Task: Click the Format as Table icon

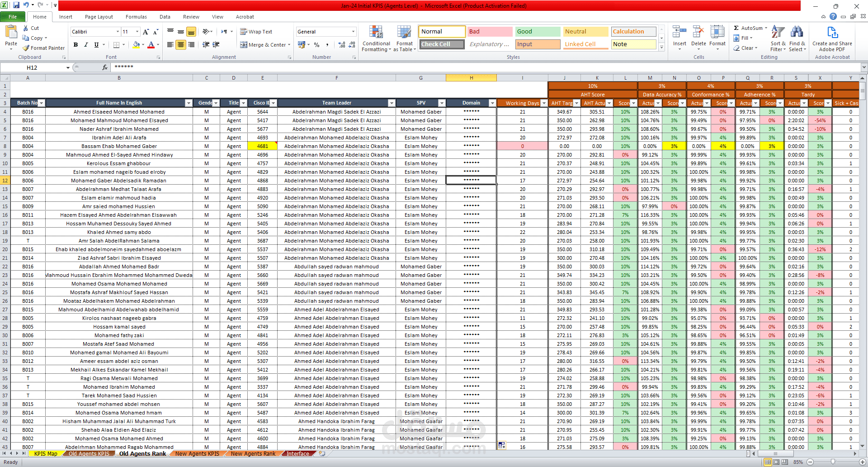Action: [404, 38]
